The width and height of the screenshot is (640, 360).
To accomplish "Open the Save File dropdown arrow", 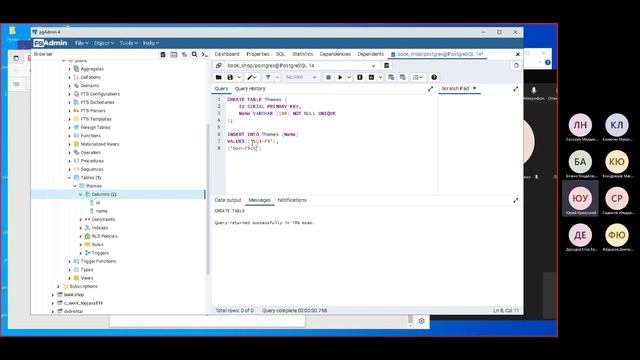I will pyautogui.click(x=239, y=77).
